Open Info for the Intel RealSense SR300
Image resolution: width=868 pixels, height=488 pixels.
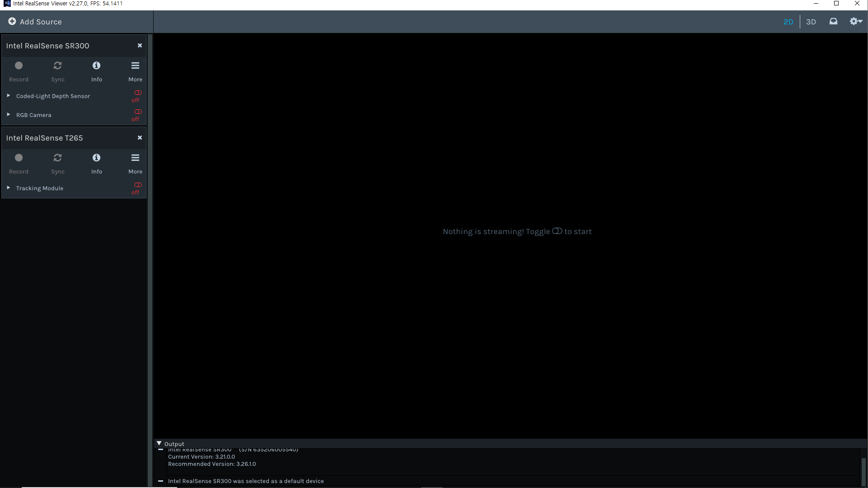click(96, 66)
